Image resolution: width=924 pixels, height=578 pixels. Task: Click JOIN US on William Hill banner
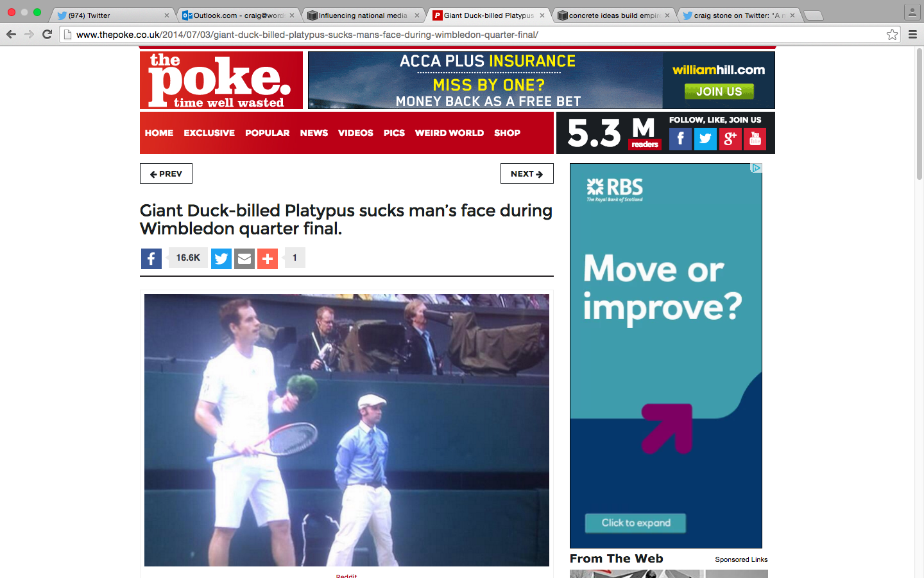(719, 91)
